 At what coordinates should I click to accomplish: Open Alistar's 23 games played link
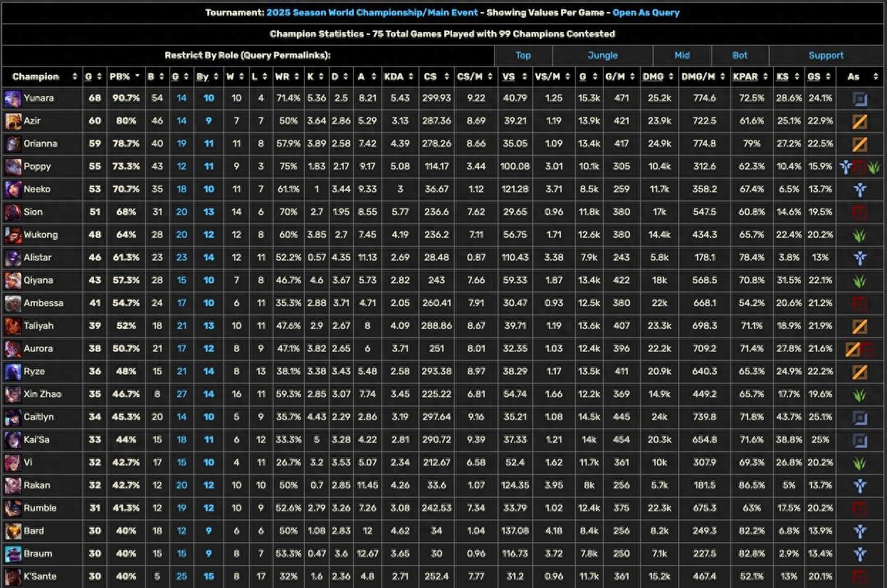[x=182, y=258]
